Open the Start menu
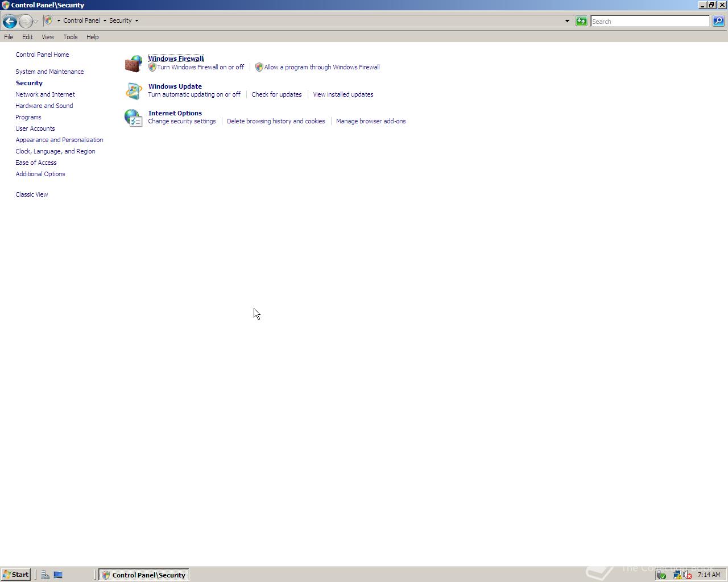This screenshot has width=728, height=582. click(15, 575)
